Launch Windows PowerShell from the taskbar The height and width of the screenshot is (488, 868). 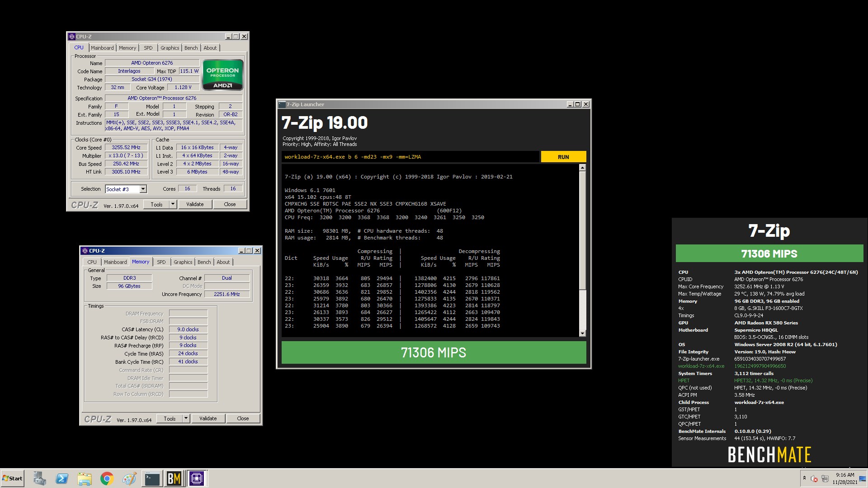[x=62, y=479]
